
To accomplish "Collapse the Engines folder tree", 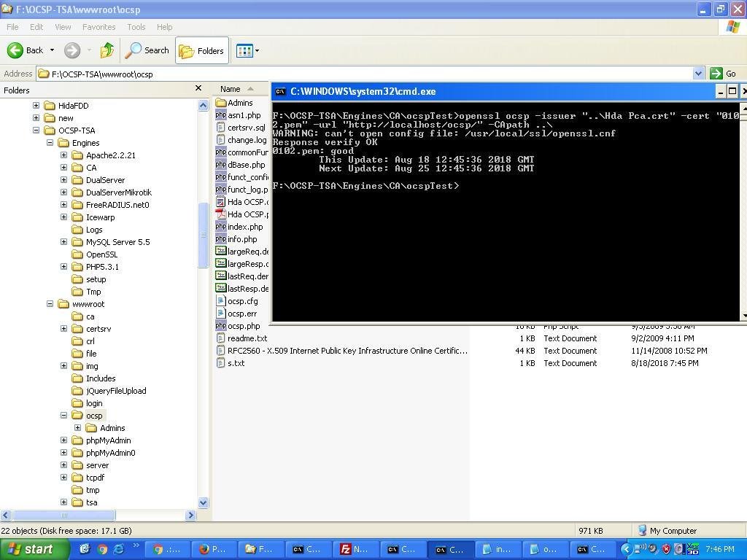I will (50, 142).
